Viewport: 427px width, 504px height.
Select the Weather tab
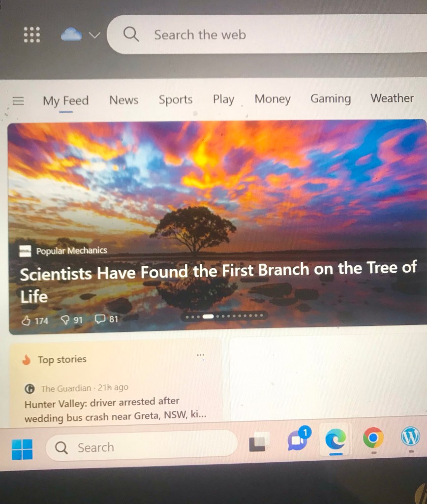(x=392, y=98)
